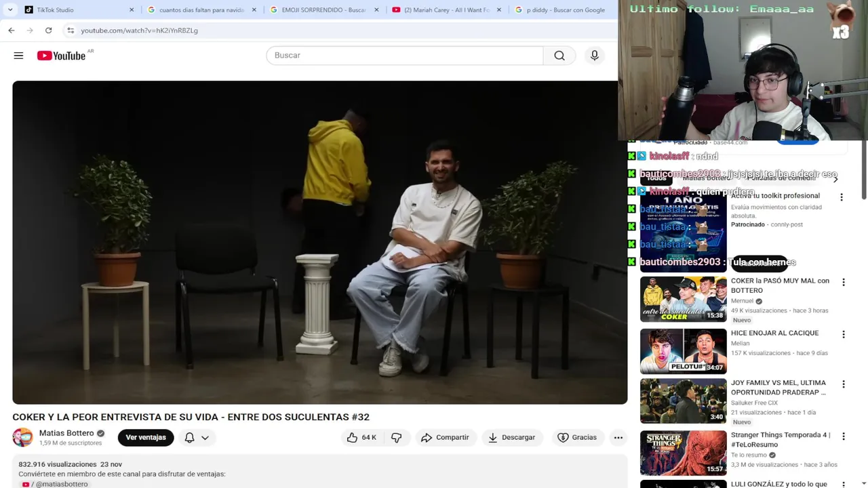This screenshot has width=868, height=488.
Task: Like the video with 64 K
Action: (x=361, y=438)
